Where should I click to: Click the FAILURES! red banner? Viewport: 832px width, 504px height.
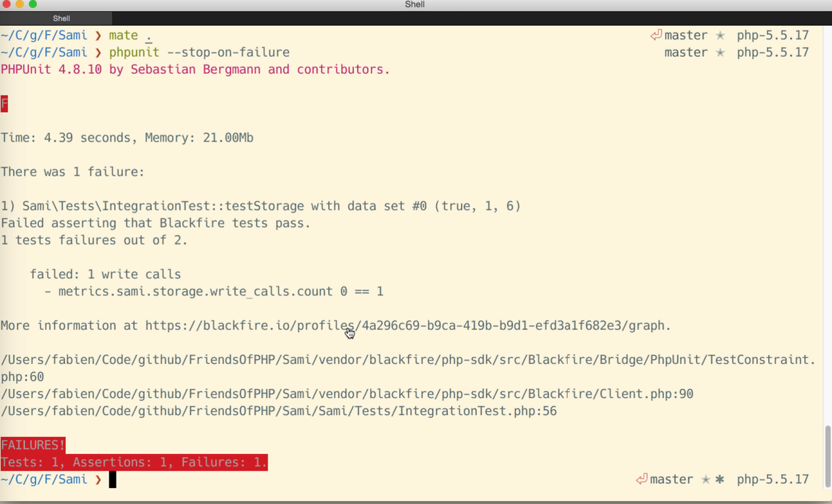pos(33,445)
